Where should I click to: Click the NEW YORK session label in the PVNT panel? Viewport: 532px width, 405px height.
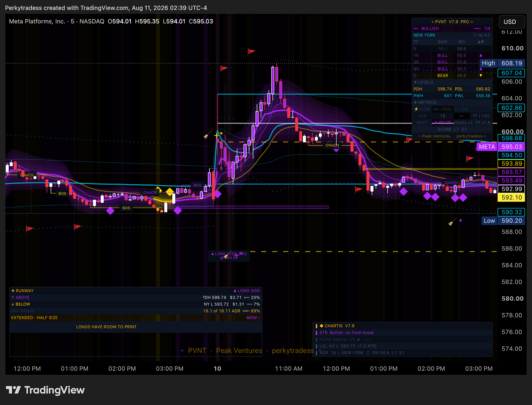424,35
